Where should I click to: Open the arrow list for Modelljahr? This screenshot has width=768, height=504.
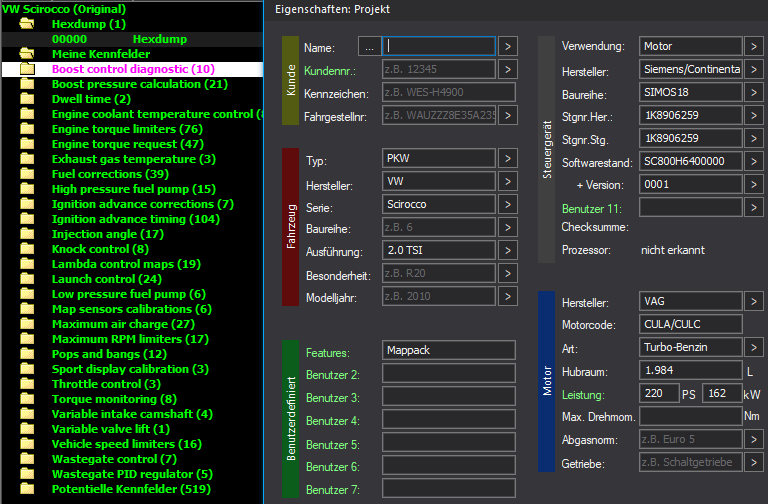pos(508,296)
